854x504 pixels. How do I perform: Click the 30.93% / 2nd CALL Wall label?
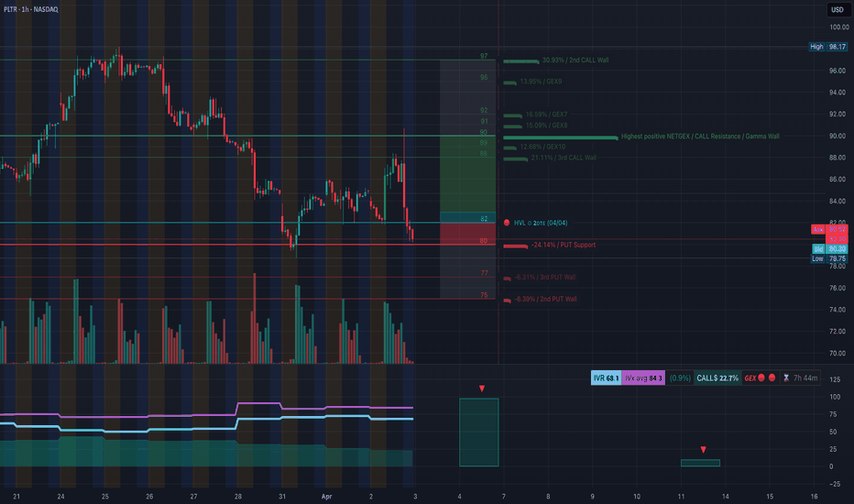point(575,60)
